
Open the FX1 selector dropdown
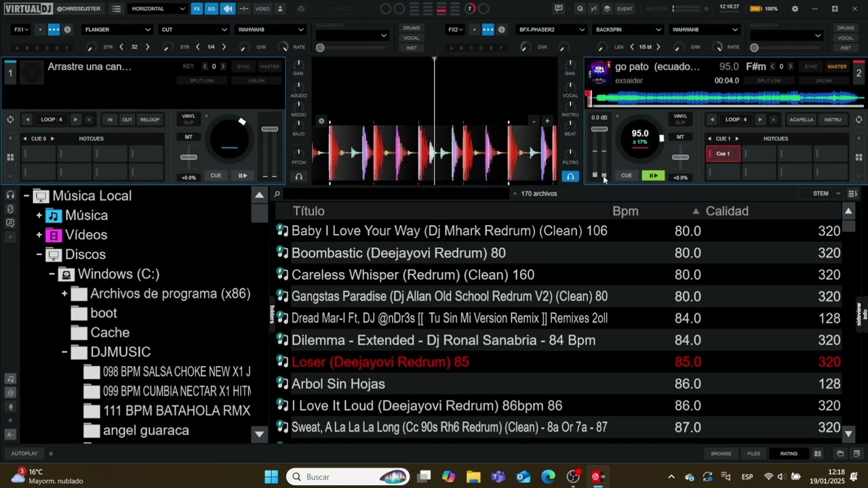22,30
